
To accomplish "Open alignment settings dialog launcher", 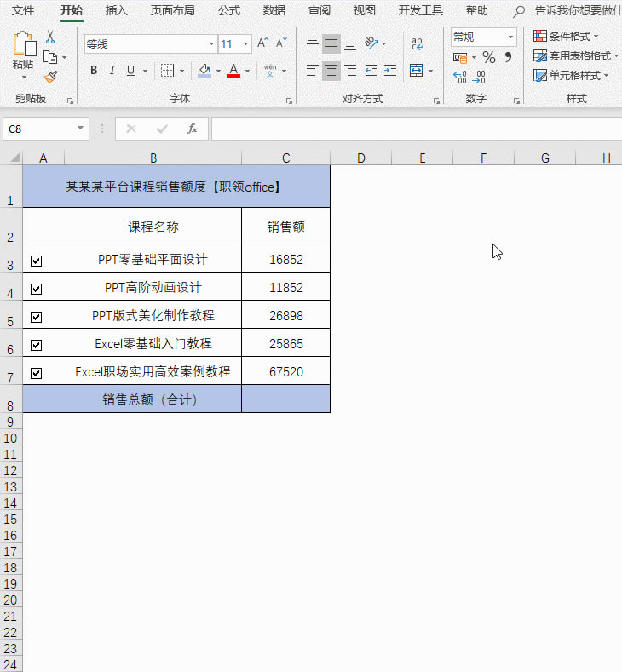I will click(436, 101).
